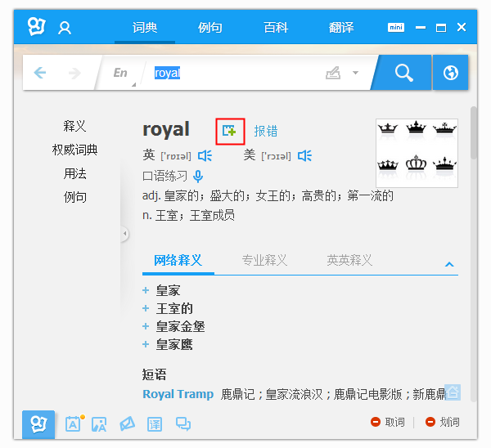This screenshot has width=491, height=448.
Task: Open the document translation pen icon
Action: [x=127, y=423]
